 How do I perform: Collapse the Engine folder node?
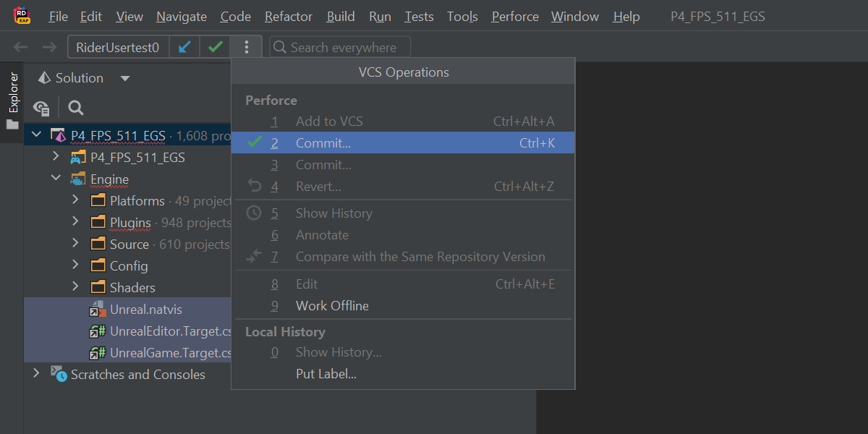pyautogui.click(x=56, y=179)
